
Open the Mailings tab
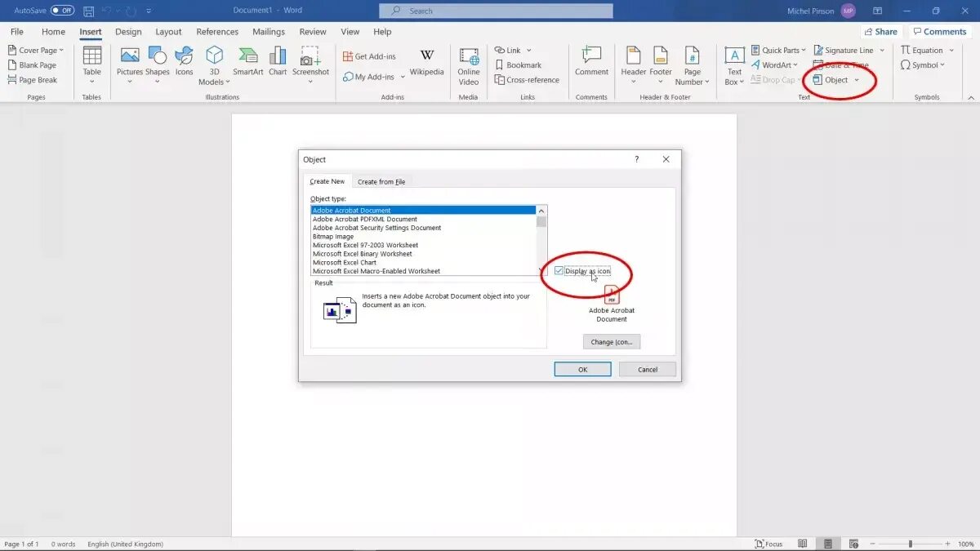[269, 32]
